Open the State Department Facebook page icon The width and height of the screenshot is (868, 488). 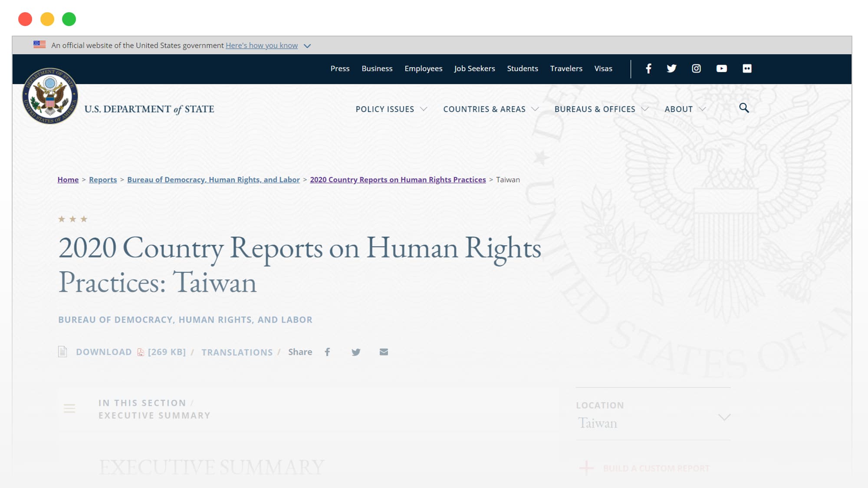648,69
